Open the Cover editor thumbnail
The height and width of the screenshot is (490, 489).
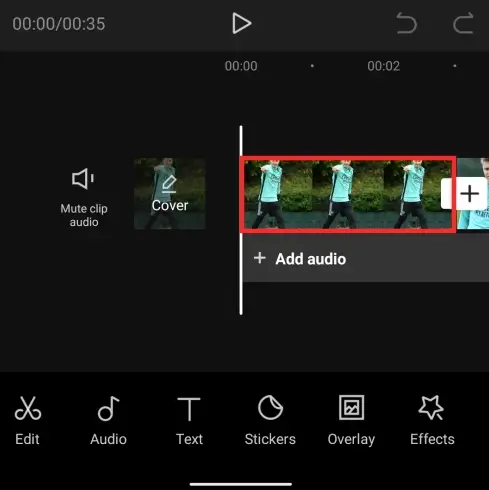(x=170, y=194)
